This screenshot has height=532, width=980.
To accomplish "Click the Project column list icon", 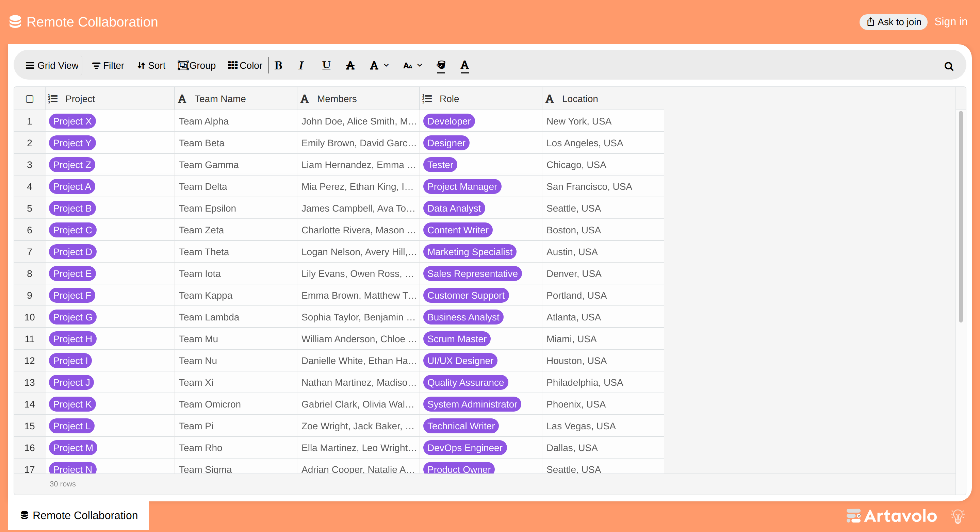I will (x=53, y=99).
